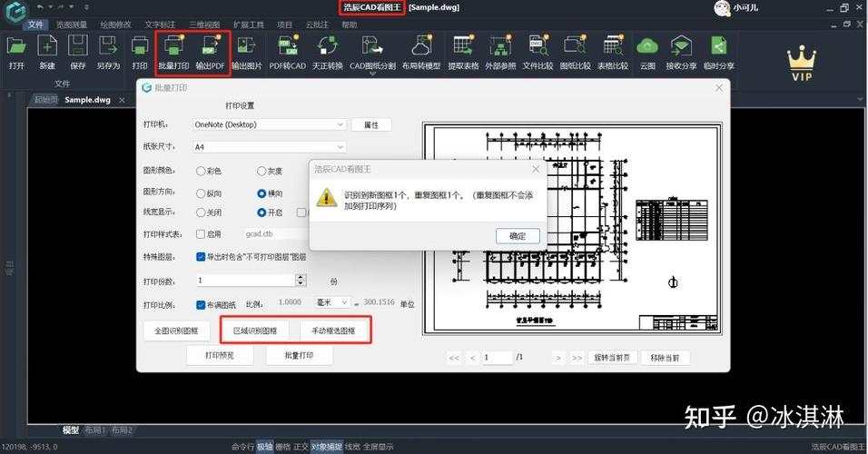Click the 移除当前 remove current button
Image resolution: width=868 pixels, height=454 pixels.
[665, 359]
